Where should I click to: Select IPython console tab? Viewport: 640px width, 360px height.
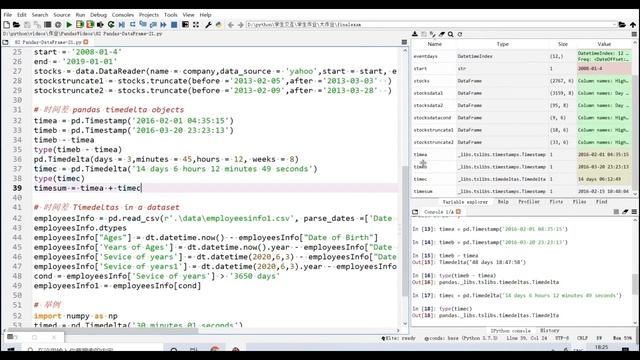click(510, 331)
